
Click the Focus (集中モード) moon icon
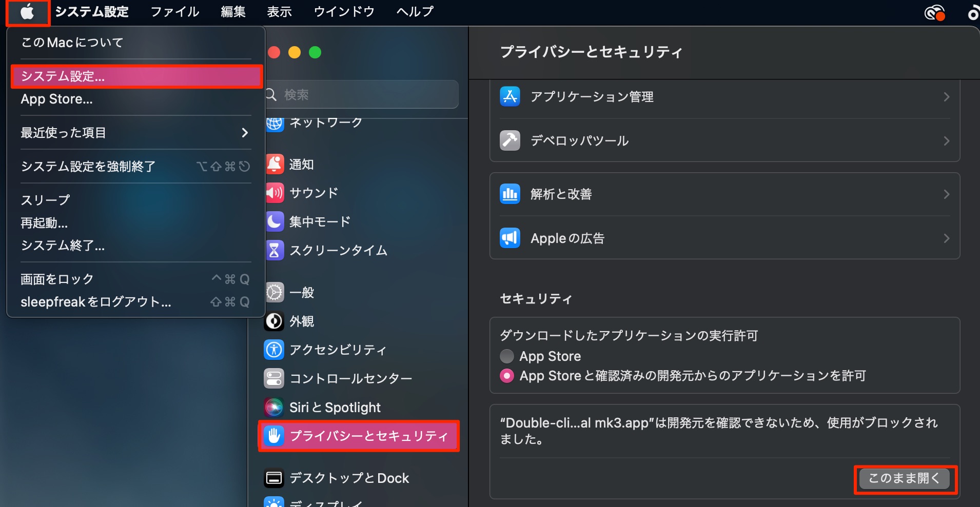[275, 221]
